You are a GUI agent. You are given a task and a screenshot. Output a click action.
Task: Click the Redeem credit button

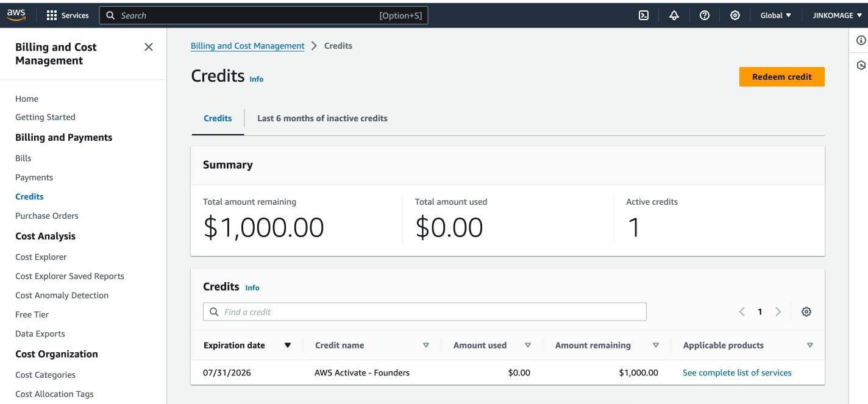tap(781, 77)
